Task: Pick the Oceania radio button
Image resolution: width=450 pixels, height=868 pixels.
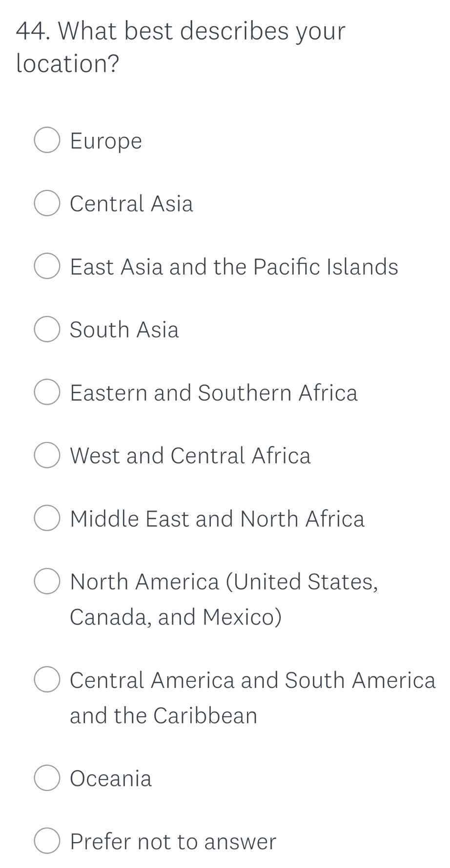Action: click(x=47, y=778)
